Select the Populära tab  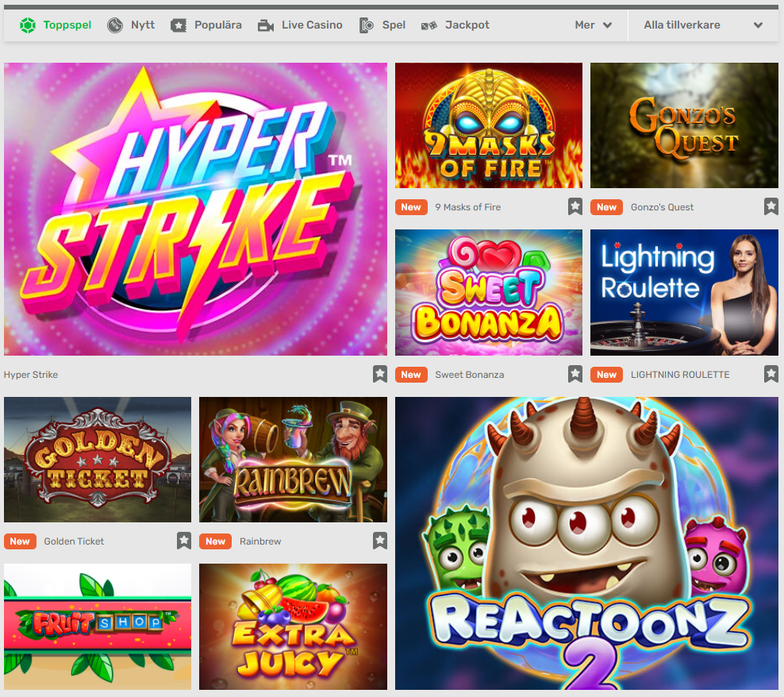click(x=206, y=25)
